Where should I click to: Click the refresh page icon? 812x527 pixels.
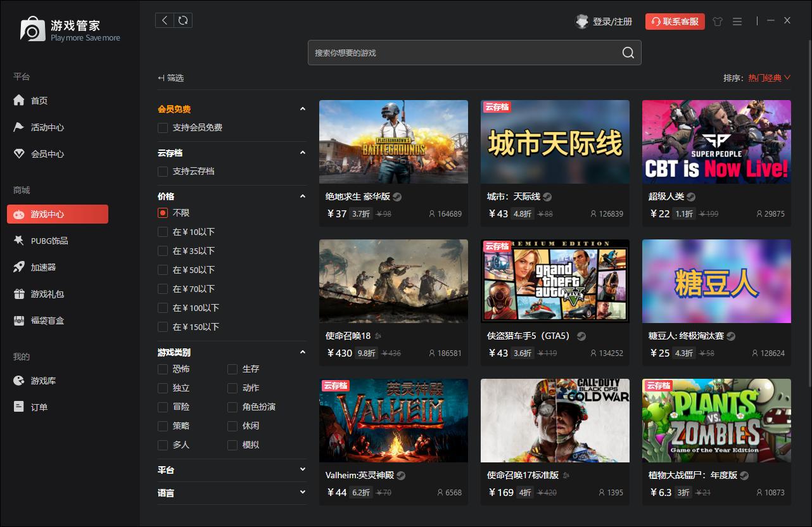(183, 20)
